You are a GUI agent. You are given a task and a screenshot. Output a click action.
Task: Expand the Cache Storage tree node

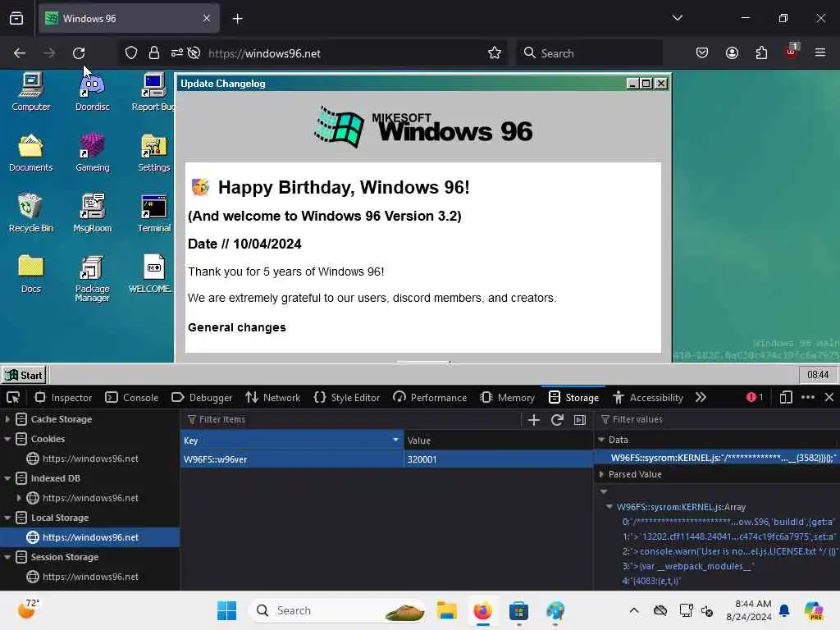pyautogui.click(x=7, y=419)
